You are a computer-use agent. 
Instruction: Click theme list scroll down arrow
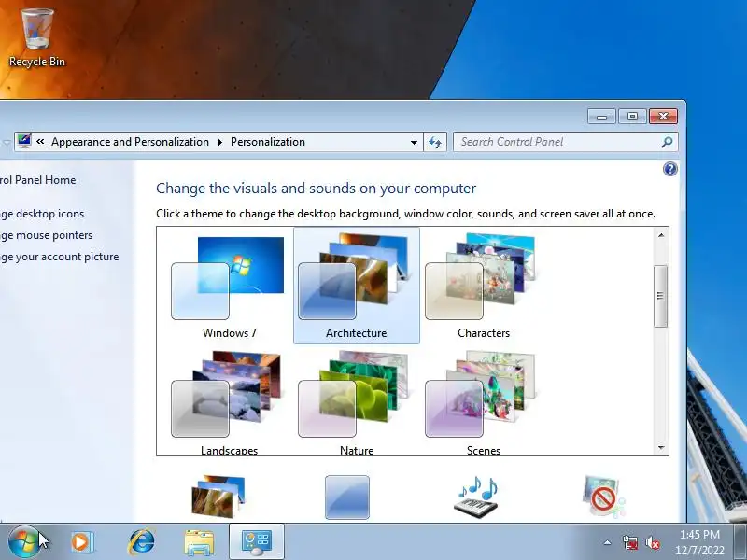[661, 448]
